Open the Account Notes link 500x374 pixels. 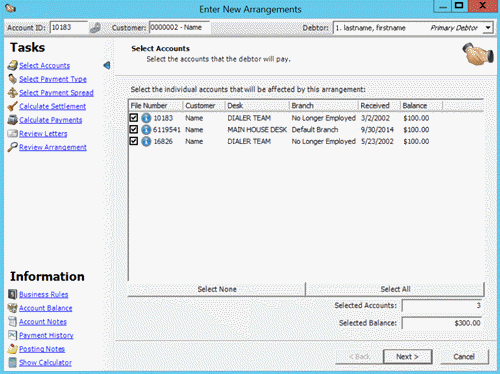coord(43,322)
